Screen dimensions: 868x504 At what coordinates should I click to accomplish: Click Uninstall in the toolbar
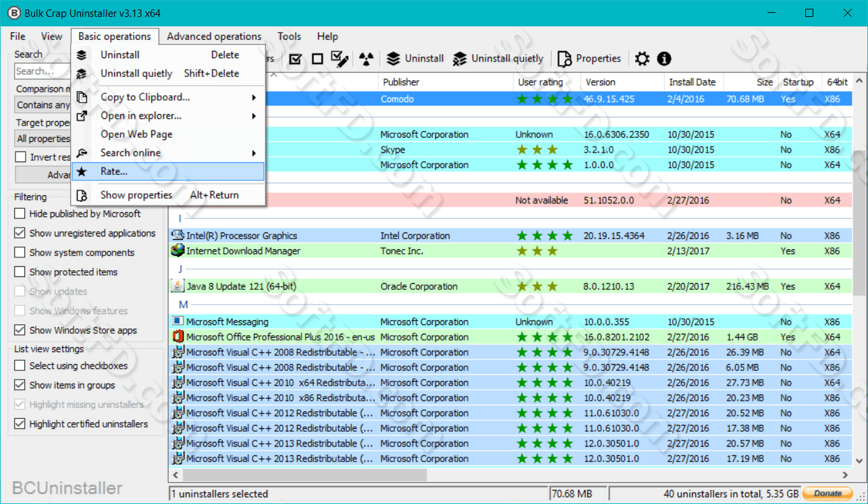tap(415, 59)
